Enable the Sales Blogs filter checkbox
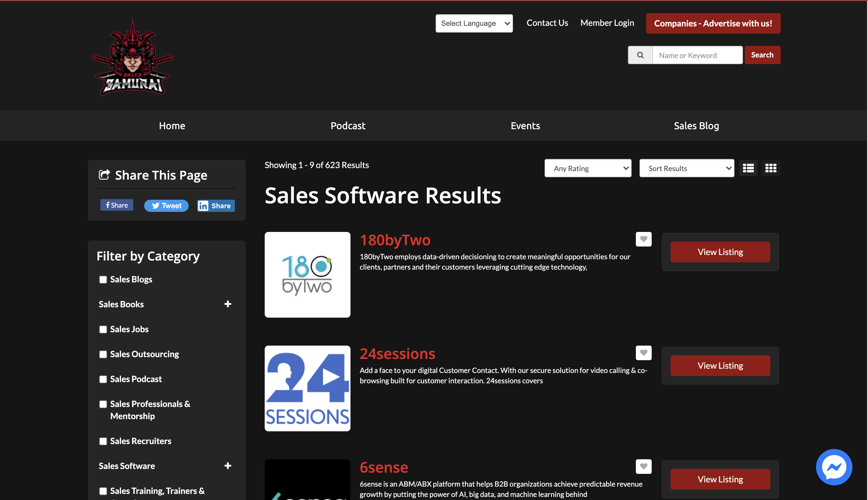Viewport: 868px width, 500px height. (x=103, y=280)
